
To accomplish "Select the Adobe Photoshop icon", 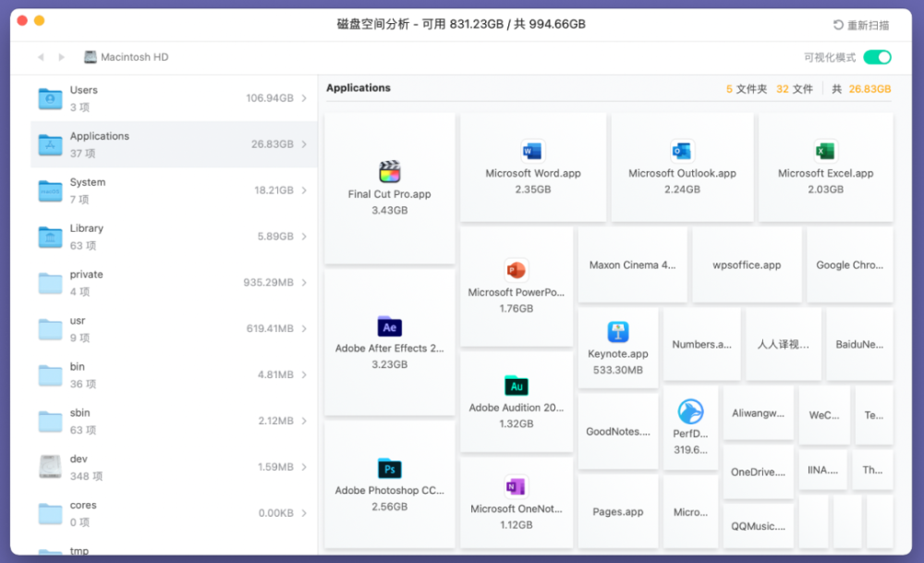I will (389, 469).
